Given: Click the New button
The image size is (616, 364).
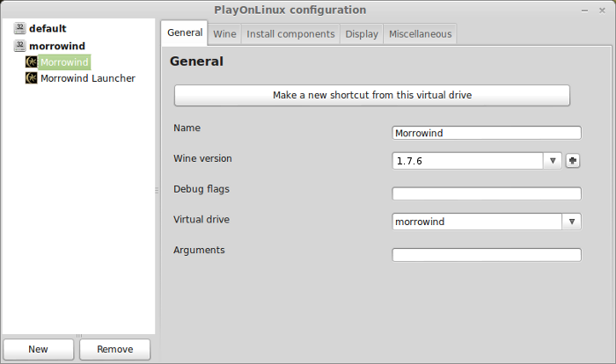Looking at the screenshot, I should [x=38, y=349].
